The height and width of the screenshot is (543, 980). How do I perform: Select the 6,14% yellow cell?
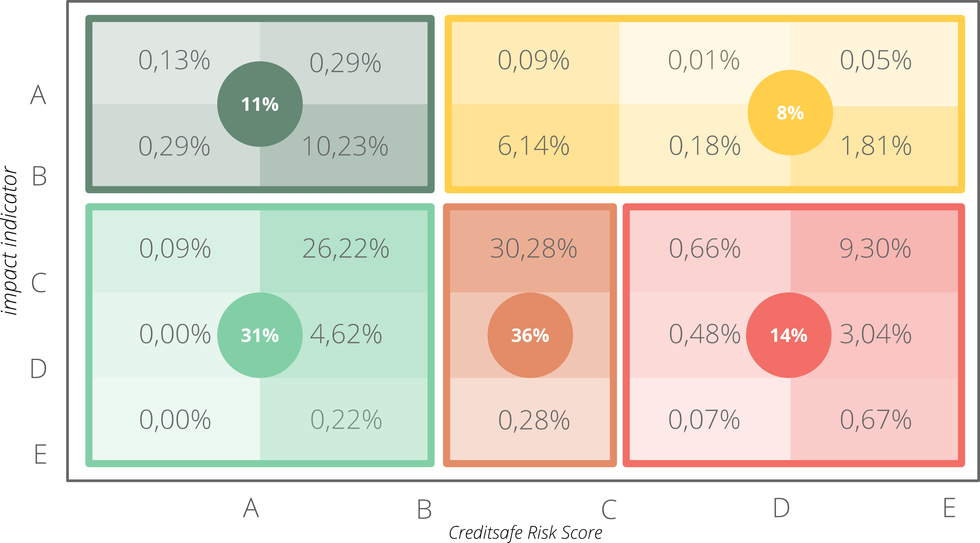point(534,146)
